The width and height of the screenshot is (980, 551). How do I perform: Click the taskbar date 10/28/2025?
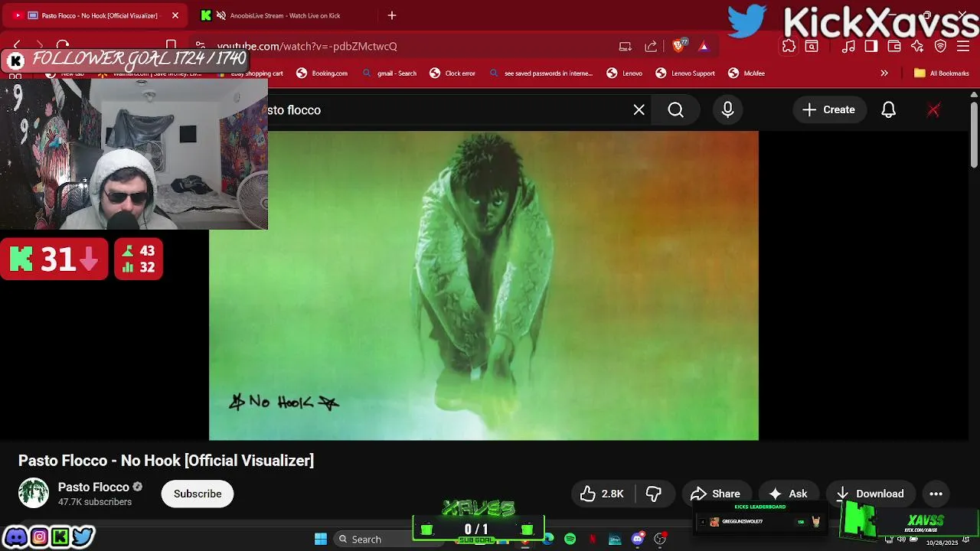point(942,543)
